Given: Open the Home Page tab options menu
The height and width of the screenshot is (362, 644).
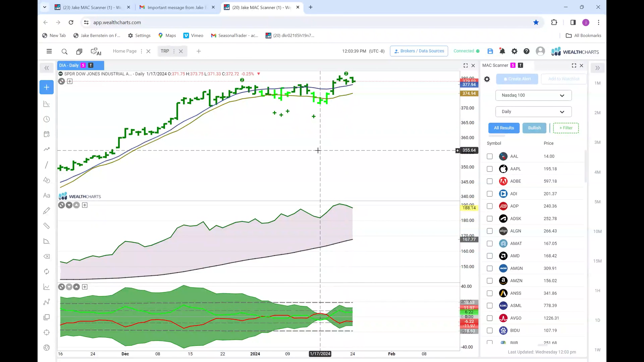Looking at the screenshot, I should [x=141, y=51].
